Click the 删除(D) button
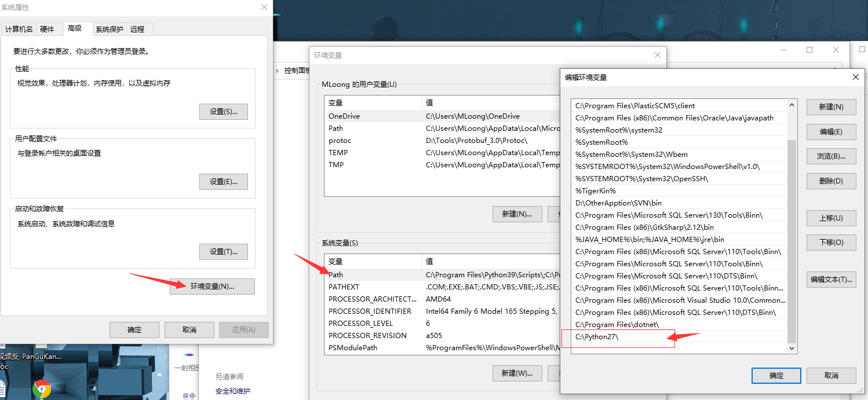Image resolution: width=868 pixels, height=400 pixels. click(x=831, y=181)
